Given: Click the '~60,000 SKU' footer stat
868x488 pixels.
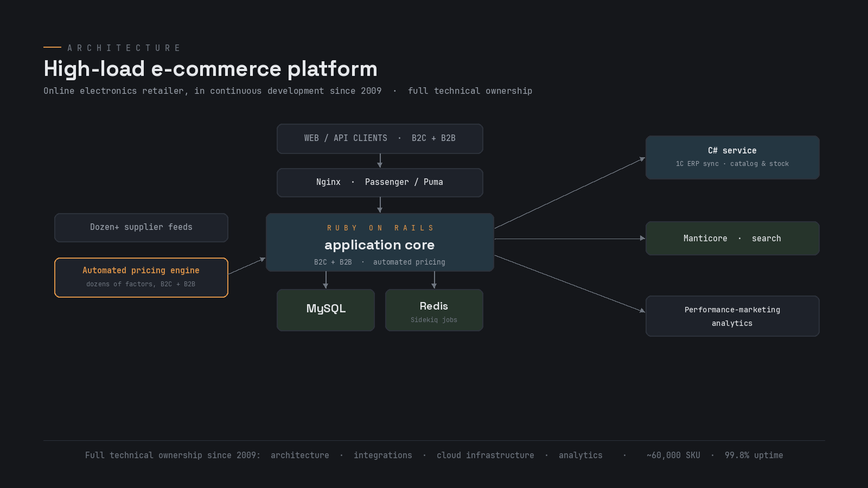Looking at the screenshot, I should (x=673, y=455).
